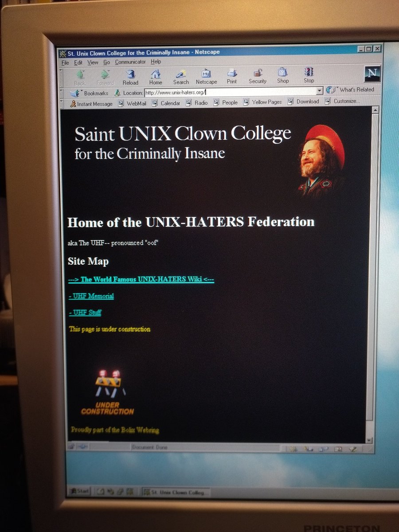Open the Help menu

156,62
